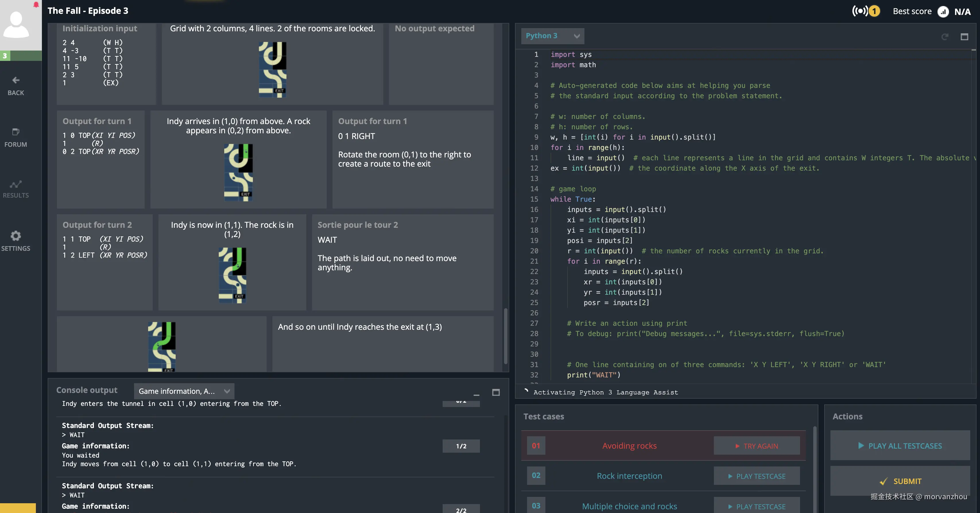Go BACK using the arrow icon
The image size is (980, 513).
coord(16,80)
